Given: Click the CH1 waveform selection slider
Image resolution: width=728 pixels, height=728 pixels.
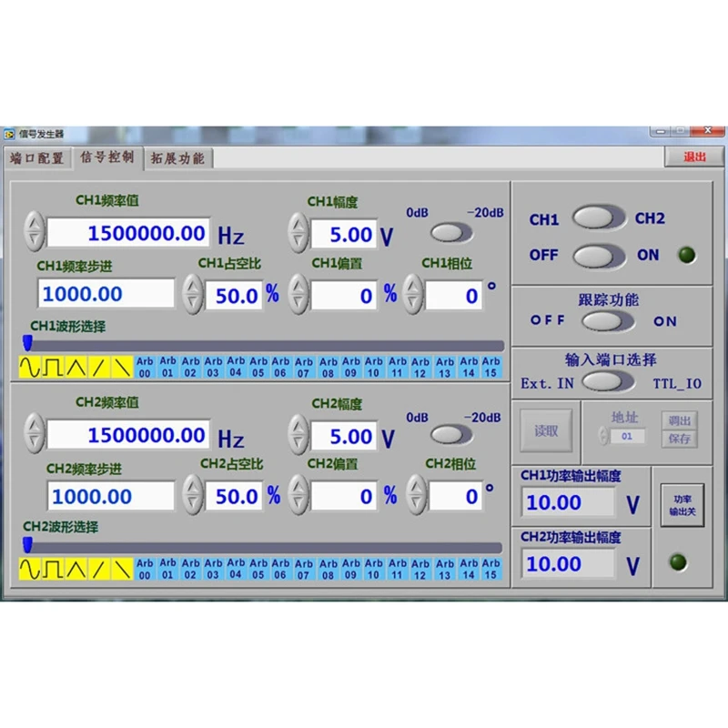Looking at the screenshot, I should click(264, 345).
